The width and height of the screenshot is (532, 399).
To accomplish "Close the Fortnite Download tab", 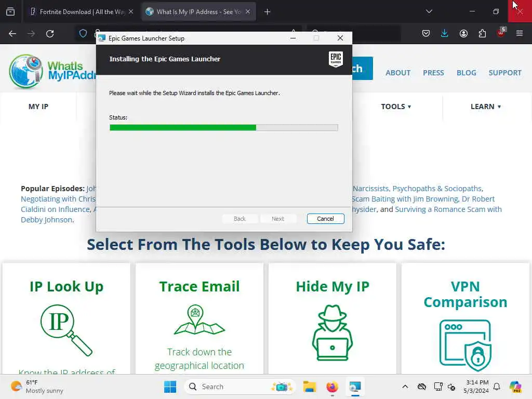I will click(x=131, y=11).
